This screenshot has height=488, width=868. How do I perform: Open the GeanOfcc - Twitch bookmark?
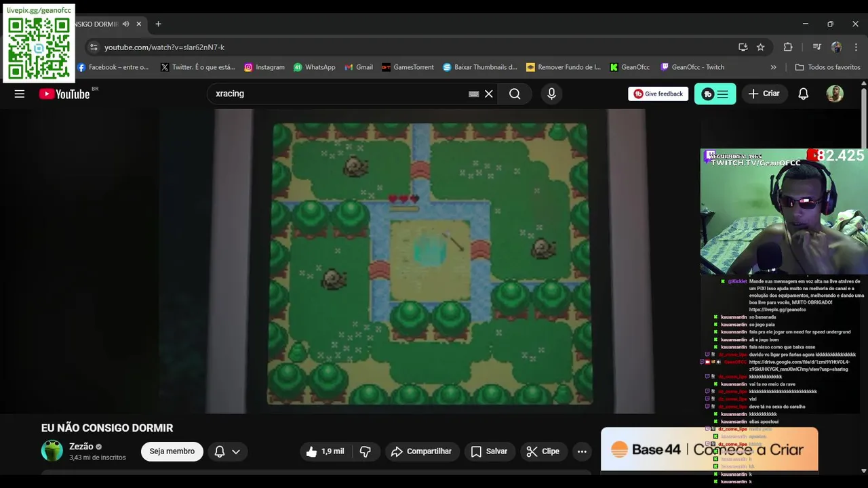[692, 67]
